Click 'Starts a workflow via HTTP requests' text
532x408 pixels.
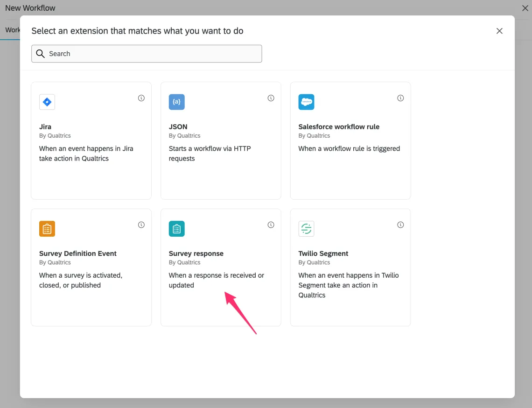pos(210,154)
